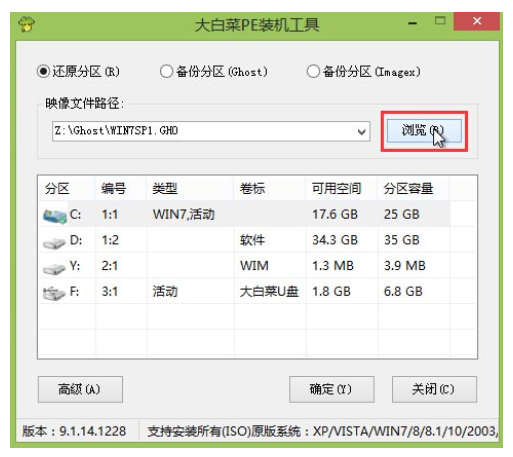513x457 pixels.
Task: Select the 3:1 partition number cell
Action: 110,292
